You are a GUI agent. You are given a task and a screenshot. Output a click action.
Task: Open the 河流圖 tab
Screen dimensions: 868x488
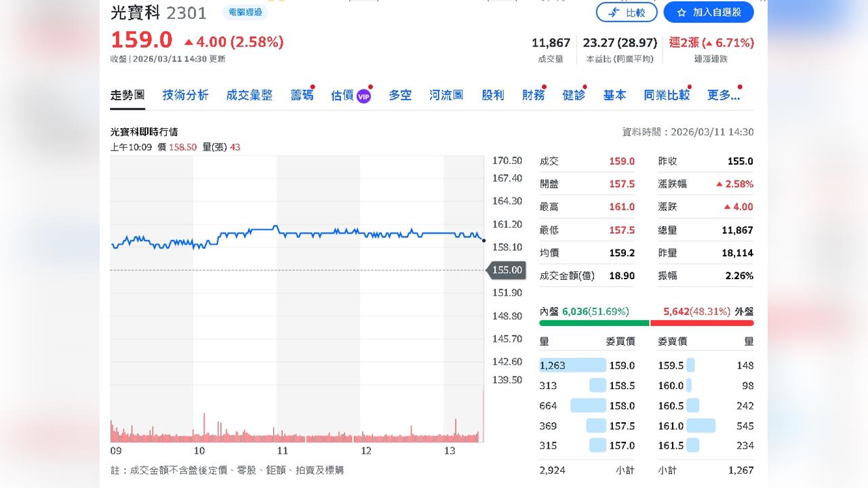coord(446,95)
